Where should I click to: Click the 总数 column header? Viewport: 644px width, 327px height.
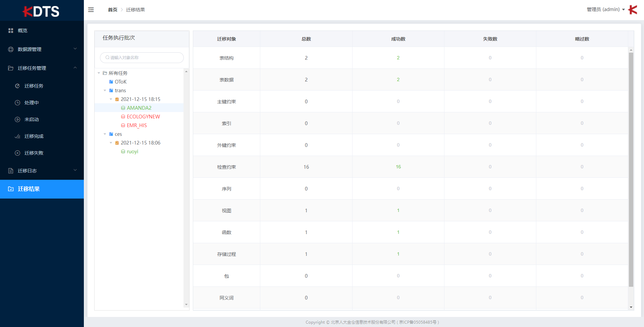click(306, 39)
